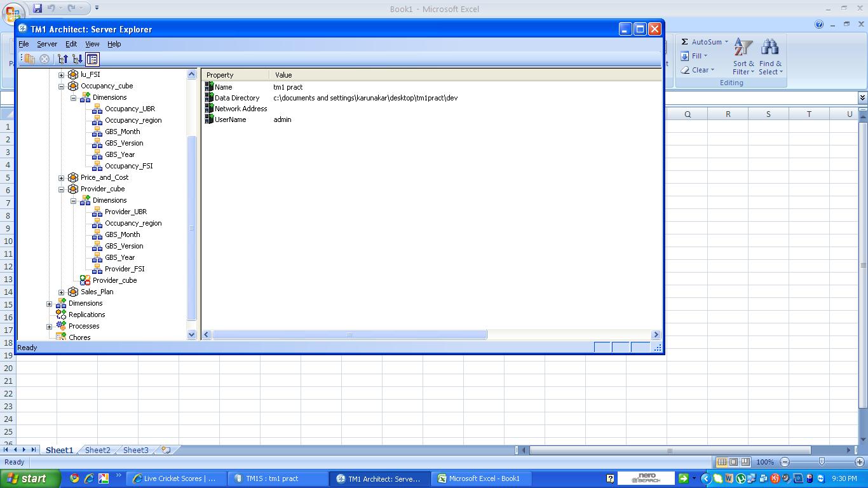Screen dimensions: 868x488
Task: Expand the lu_FSI cube node
Action: tap(62, 74)
